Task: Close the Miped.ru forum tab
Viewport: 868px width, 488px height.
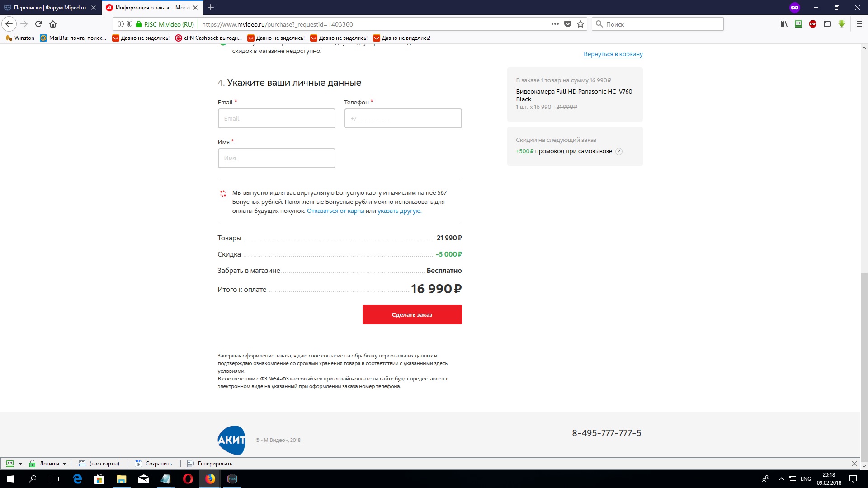Action: (x=94, y=8)
